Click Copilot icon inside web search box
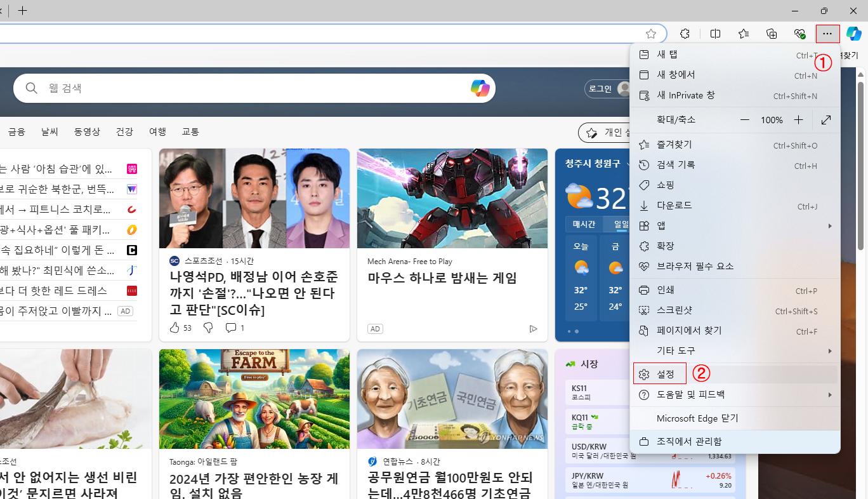The width and height of the screenshot is (868, 499). pyautogui.click(x=480, y=88)
